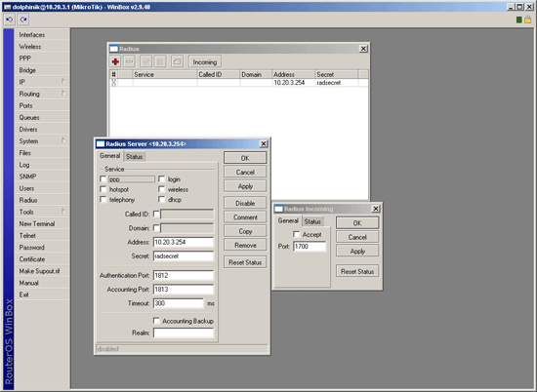Click the remove minus icon in Radius window

coord(130,61)
